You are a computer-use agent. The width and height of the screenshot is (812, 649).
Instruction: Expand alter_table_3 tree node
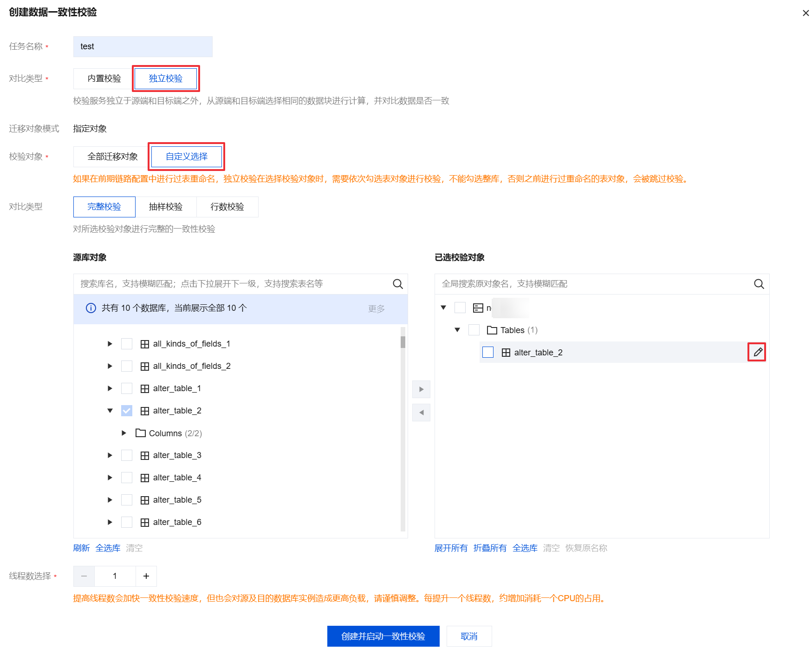tap(110, 455)
